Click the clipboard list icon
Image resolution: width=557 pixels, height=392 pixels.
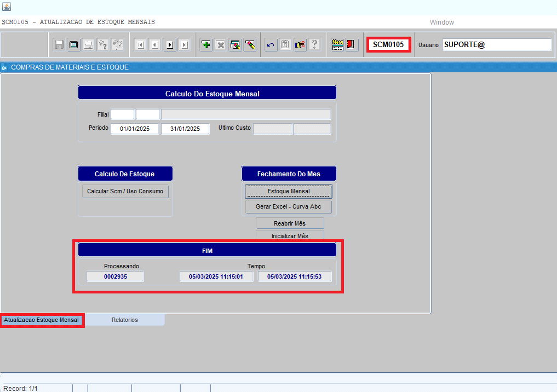click(x=285, y=45)
